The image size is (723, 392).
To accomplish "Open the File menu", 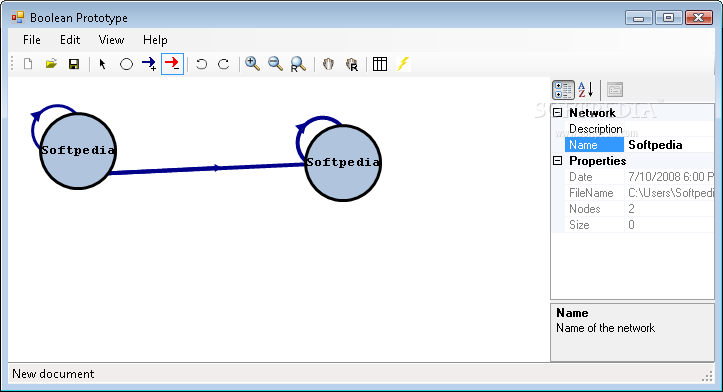I will (x=32, y=40).
